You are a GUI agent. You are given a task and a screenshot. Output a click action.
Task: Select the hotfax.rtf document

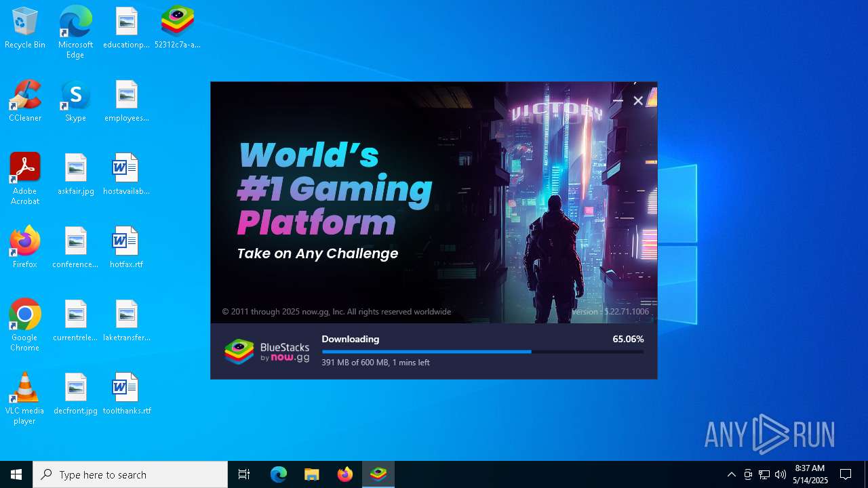126,248
